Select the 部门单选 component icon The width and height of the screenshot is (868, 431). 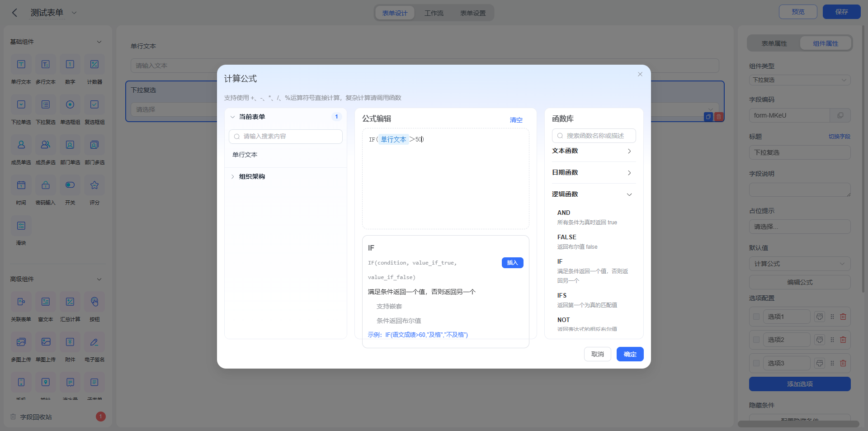tap(70, 145)
